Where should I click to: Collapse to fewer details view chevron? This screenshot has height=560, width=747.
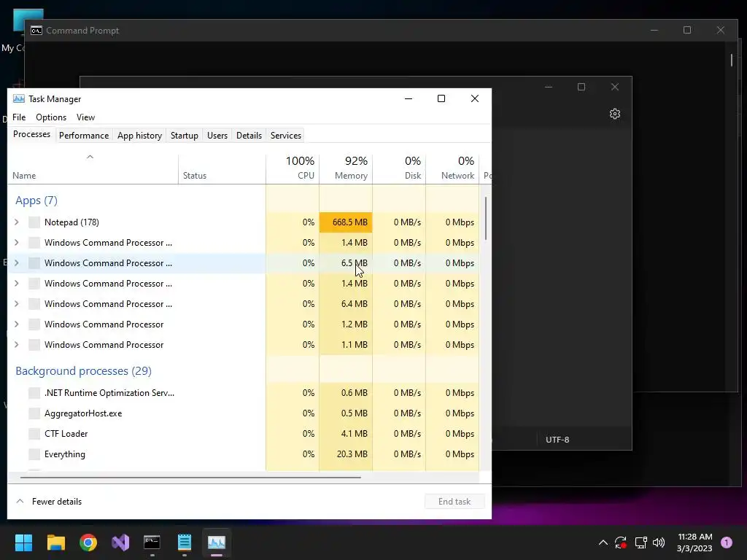click(x=20, y=502)
